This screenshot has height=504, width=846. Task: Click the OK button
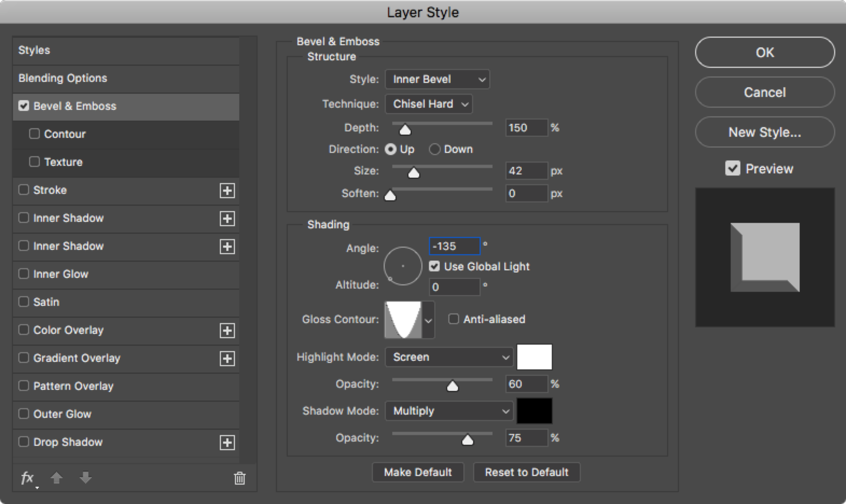[765, 52]
